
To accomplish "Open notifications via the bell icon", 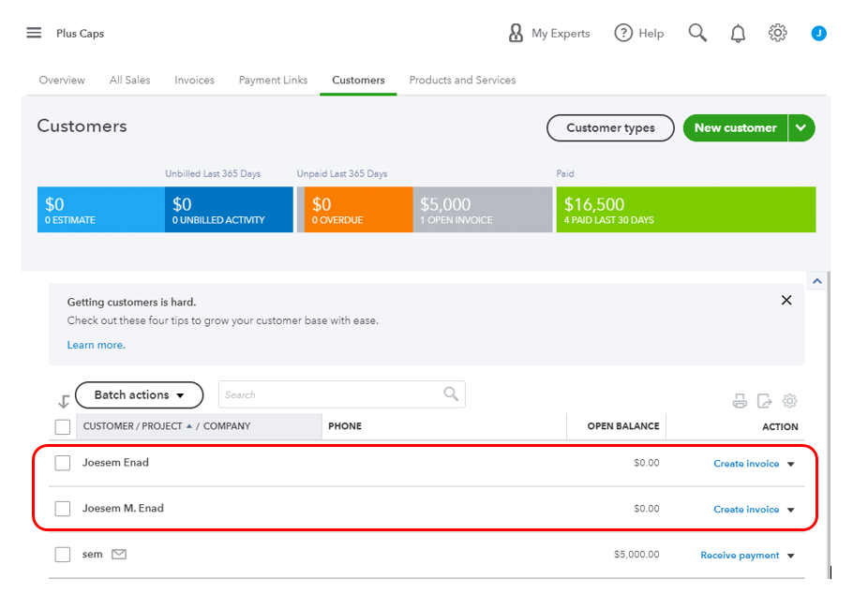I will (x=738, y=32).
